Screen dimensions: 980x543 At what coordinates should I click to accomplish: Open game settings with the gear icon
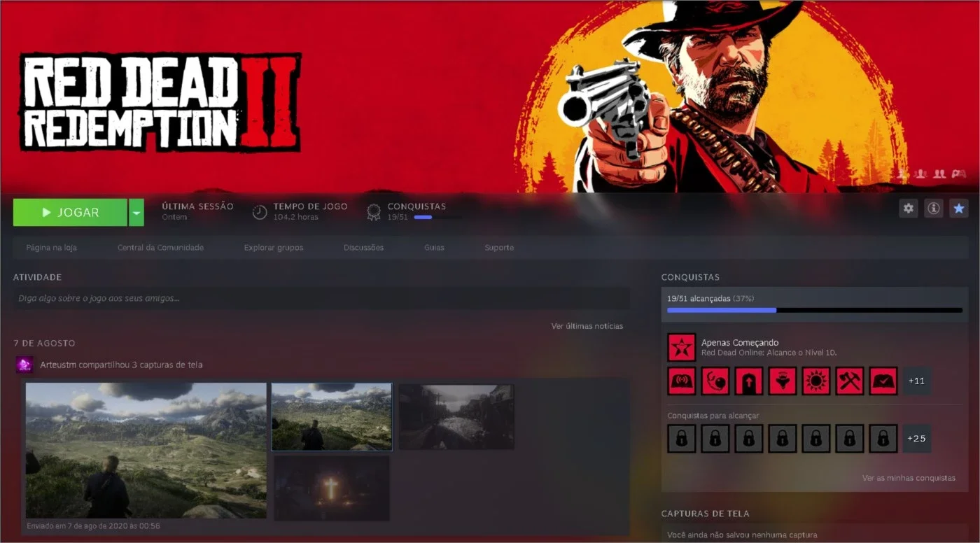pyautogui.click(x=909, y=208)
